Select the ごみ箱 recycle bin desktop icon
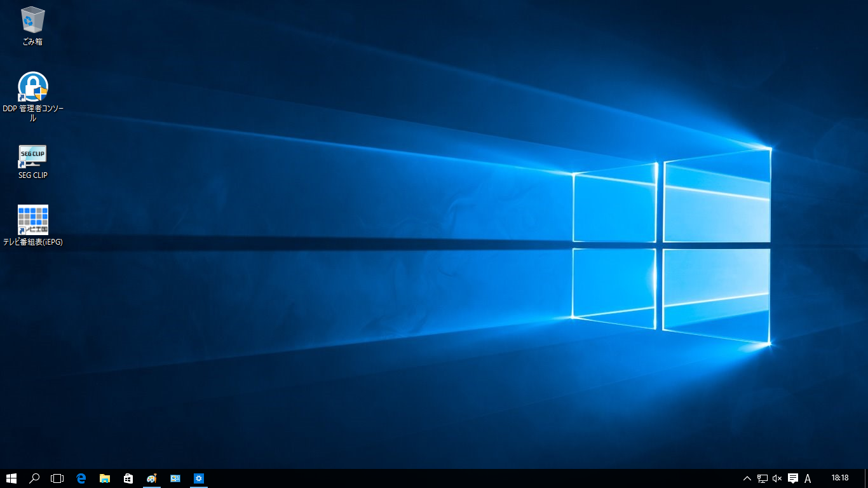This screenshot has width=868, height=488. [32, 26]
